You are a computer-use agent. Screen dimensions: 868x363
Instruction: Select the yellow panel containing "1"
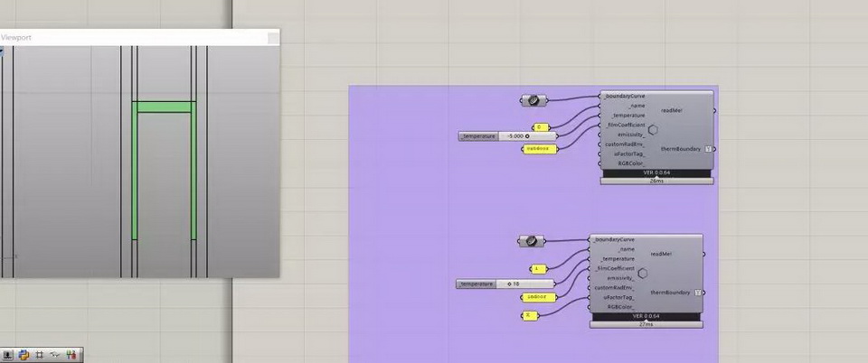(540, 268)
